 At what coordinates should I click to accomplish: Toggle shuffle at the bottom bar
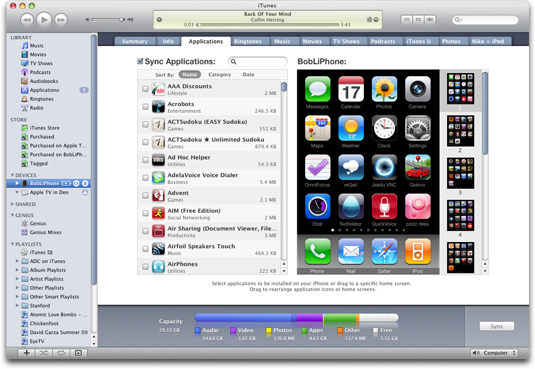click(x=44, y=353)
